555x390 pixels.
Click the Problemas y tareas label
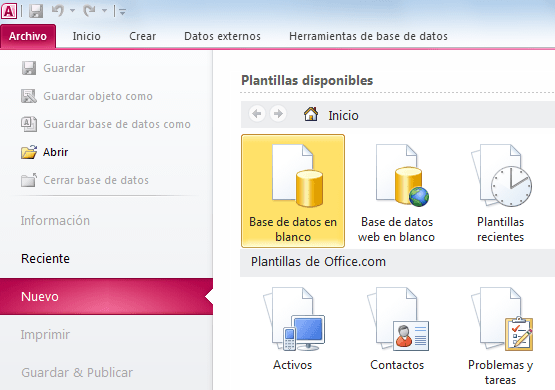[500, 372]
